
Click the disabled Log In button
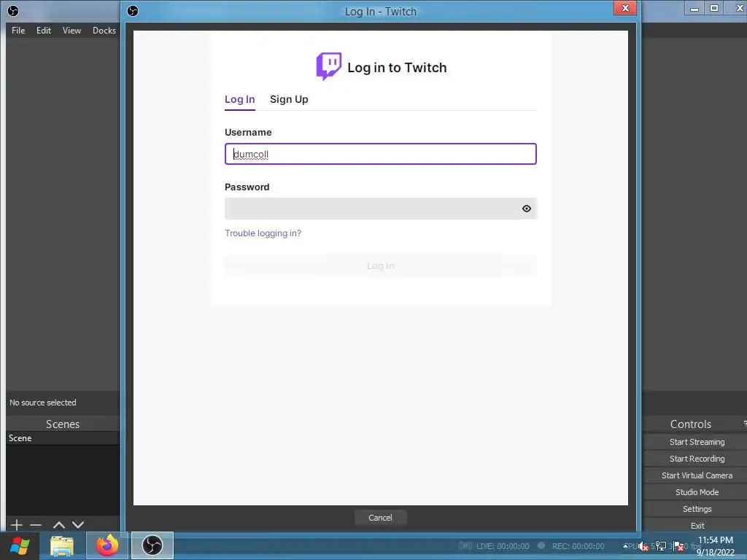[381, 265]
